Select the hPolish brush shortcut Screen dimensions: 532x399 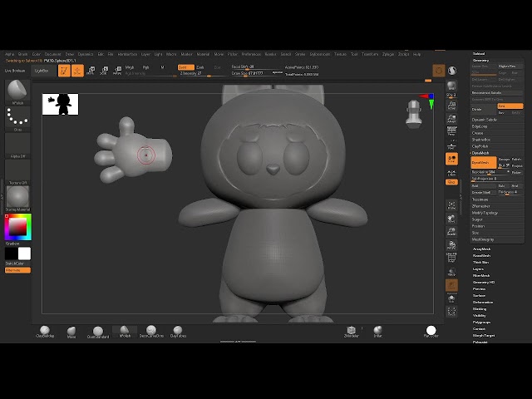pos(125,332)
